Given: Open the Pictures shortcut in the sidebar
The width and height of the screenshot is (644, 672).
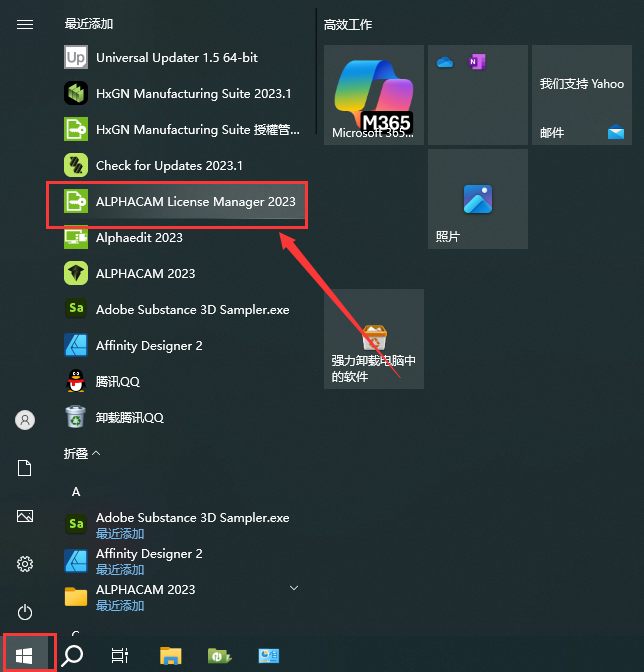Looking at the screenshot, I should click(x=24, y=516).
